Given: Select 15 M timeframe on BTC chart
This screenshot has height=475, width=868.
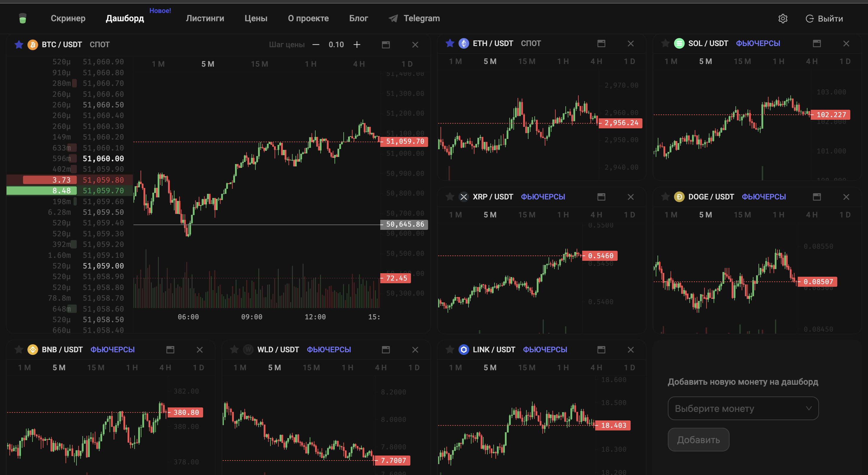Looking at the screenshot, I should coord(259,64).
